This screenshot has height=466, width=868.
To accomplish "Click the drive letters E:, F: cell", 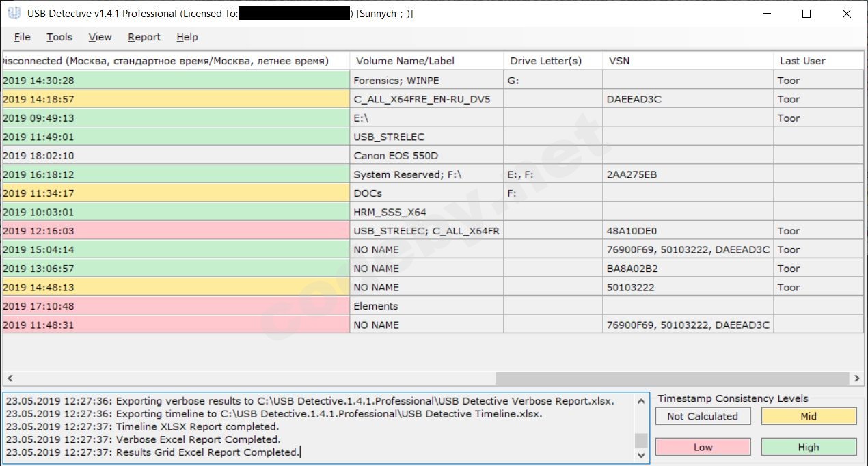I will (553, 174).
